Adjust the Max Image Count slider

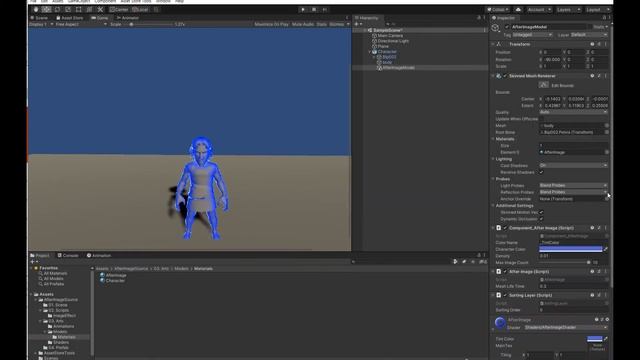click(x=564, y=263)
